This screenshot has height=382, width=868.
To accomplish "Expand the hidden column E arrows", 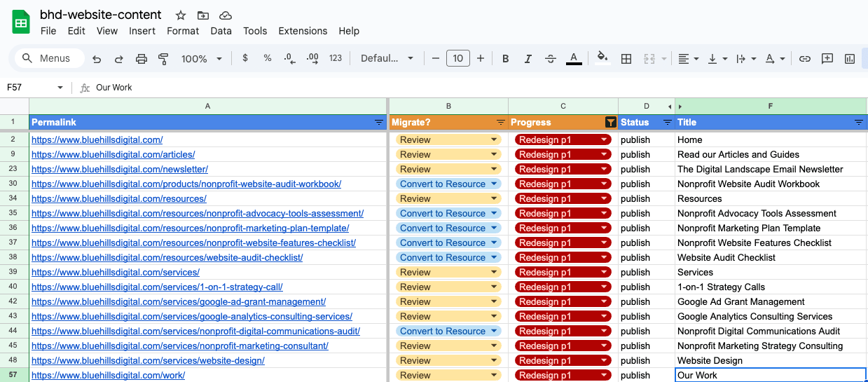I will pyautogui.click(x=675, y=107).
